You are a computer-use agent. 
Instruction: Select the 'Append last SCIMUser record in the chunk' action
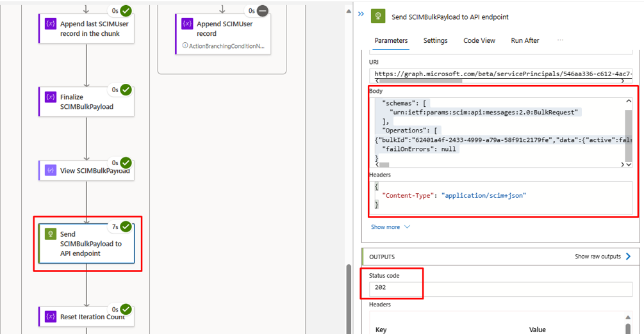click(x=87, y=28)
